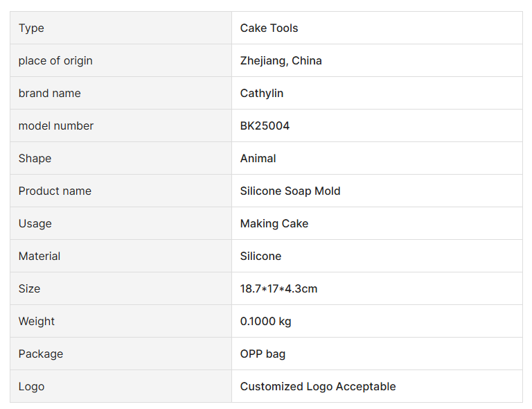Click the 'Type' label cell
Viewport: 532px width, 409px height.
pyautogui.click(x=31, y=28)
